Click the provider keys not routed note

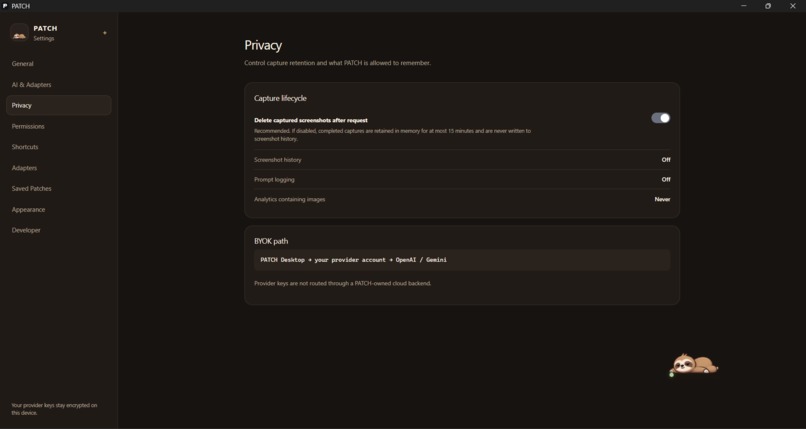342,283
